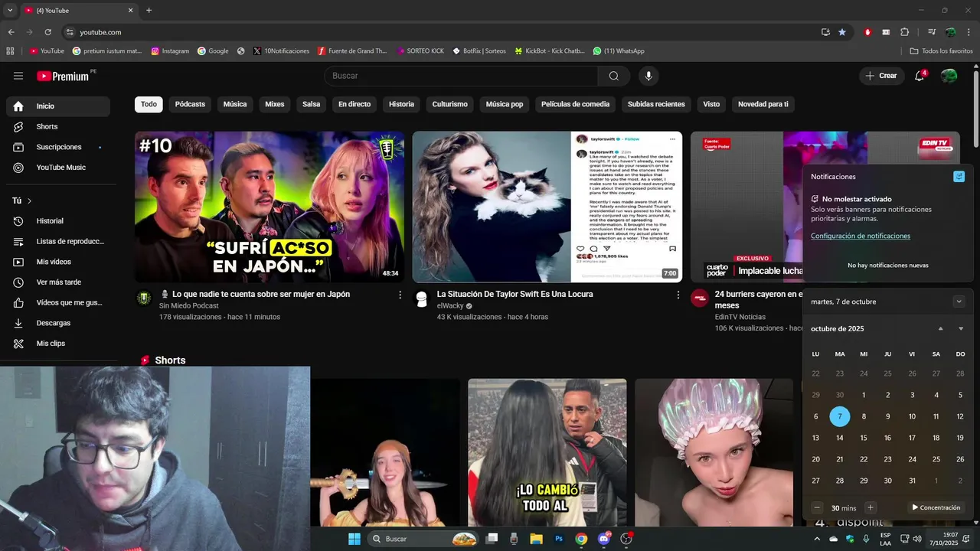
Task: Open Discord from the taskbar
Action: pyautogui.click(x=604, y=539)
